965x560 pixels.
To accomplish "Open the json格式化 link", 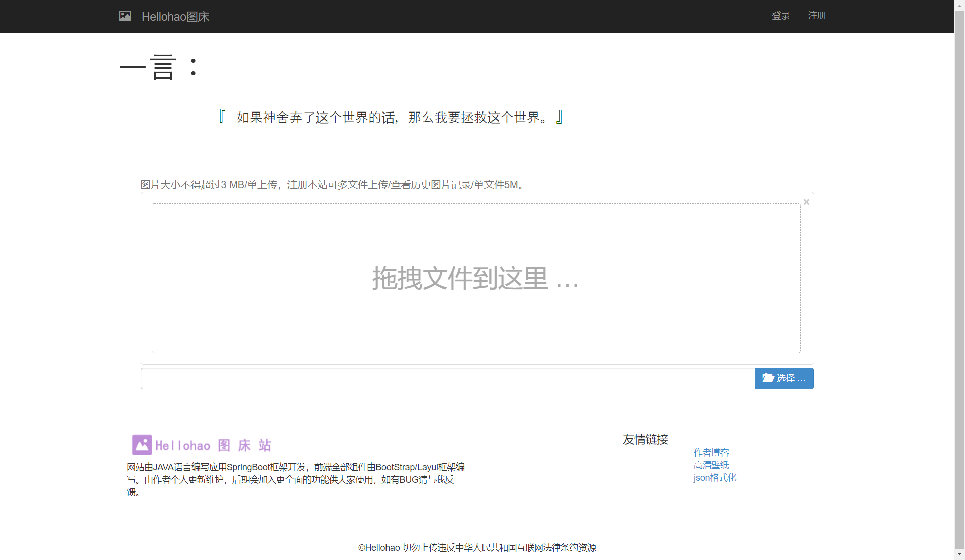I will tap(714, 478).
